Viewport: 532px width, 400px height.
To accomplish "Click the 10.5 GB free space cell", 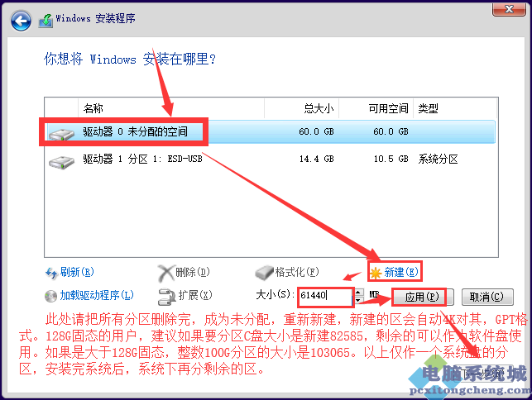I will [391, 159].
